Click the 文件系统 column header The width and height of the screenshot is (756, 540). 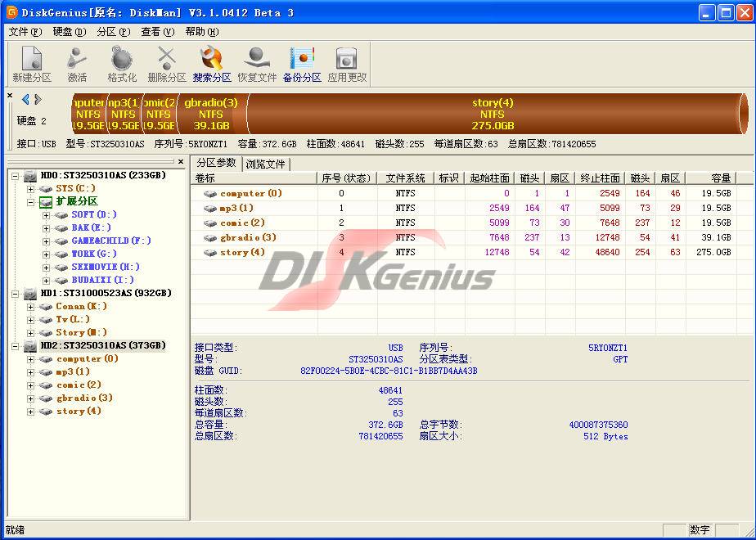[406, 178]
